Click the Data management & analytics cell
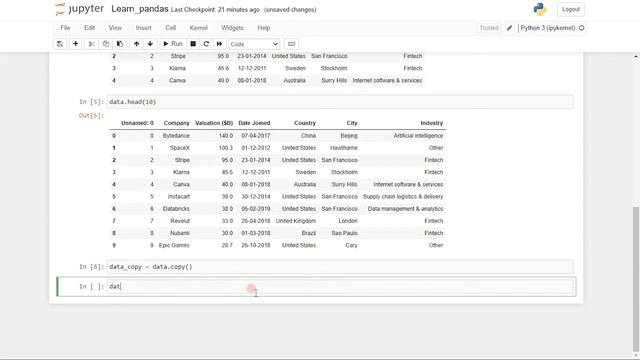The height and width of the screenshot is (360, 640). (405, 209)
